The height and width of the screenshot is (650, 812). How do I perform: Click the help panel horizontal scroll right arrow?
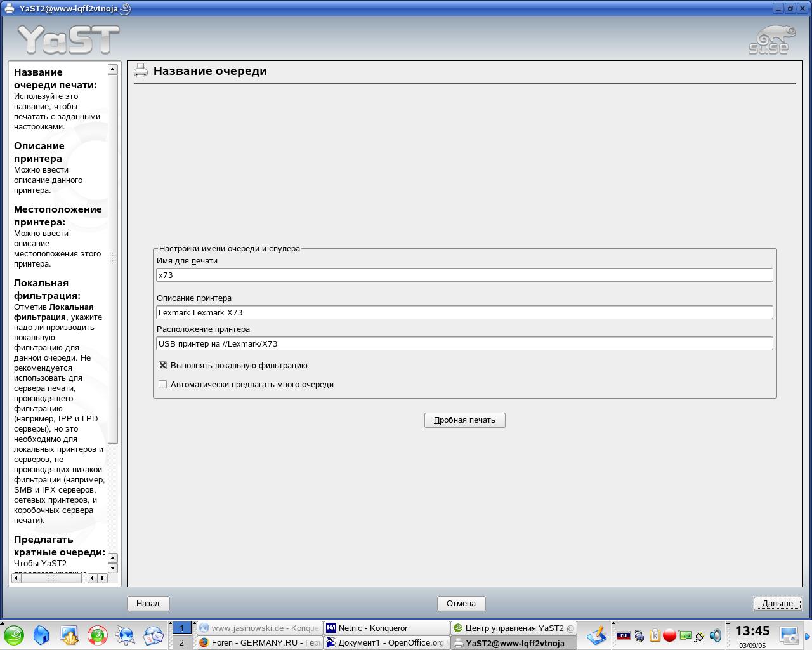click(x=103, y=578)
